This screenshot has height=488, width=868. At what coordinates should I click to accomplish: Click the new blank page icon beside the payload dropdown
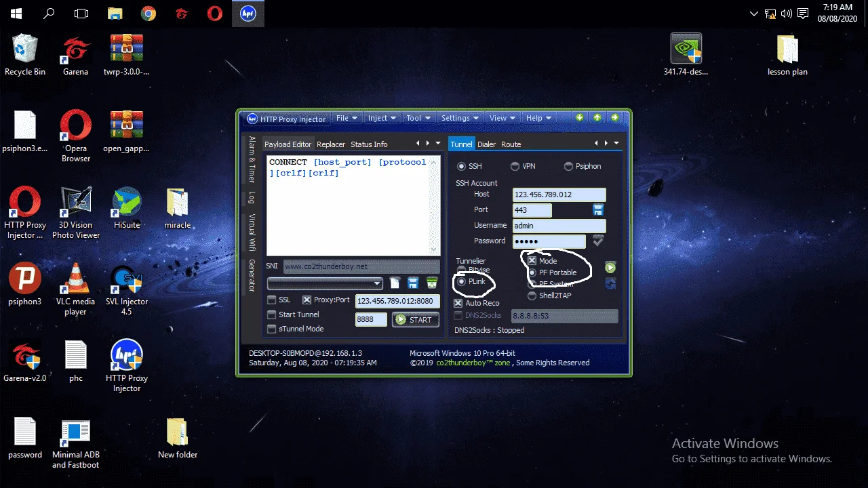coord(395,283)
